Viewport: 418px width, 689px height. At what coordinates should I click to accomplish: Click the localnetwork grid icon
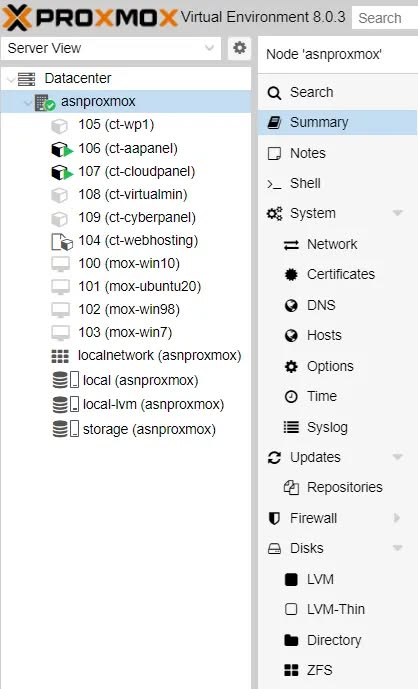click(x=60, y=356)
